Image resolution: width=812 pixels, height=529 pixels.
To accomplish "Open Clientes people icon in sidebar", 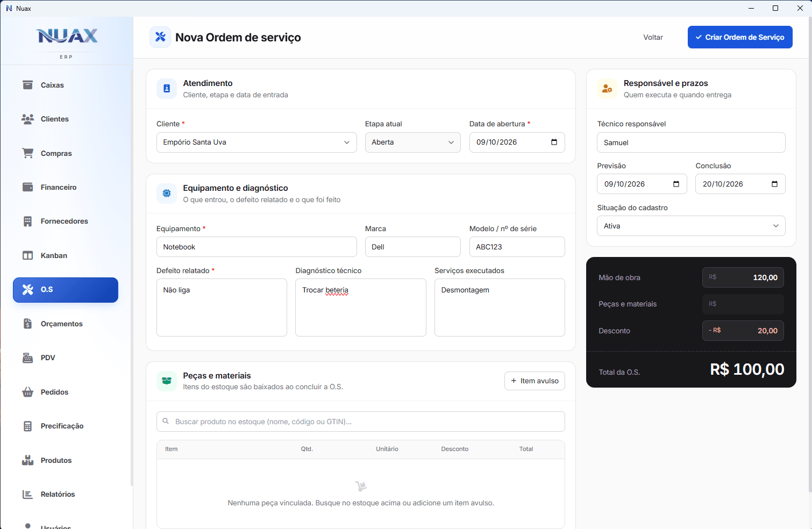I will coord(27,119).
